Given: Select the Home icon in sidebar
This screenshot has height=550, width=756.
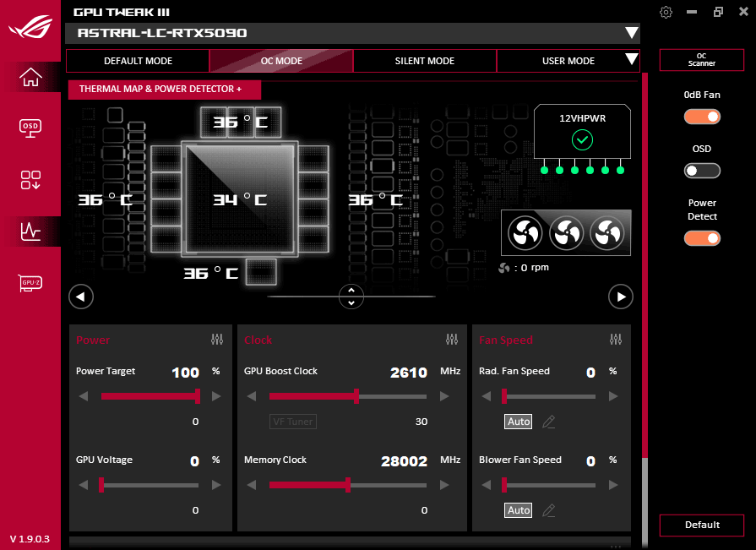Looking at the screenshot, I should (30, 77).
